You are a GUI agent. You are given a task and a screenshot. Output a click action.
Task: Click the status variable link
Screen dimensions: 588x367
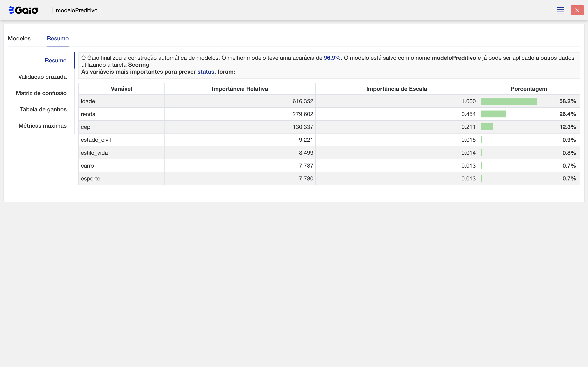click(x=206, y=72)
